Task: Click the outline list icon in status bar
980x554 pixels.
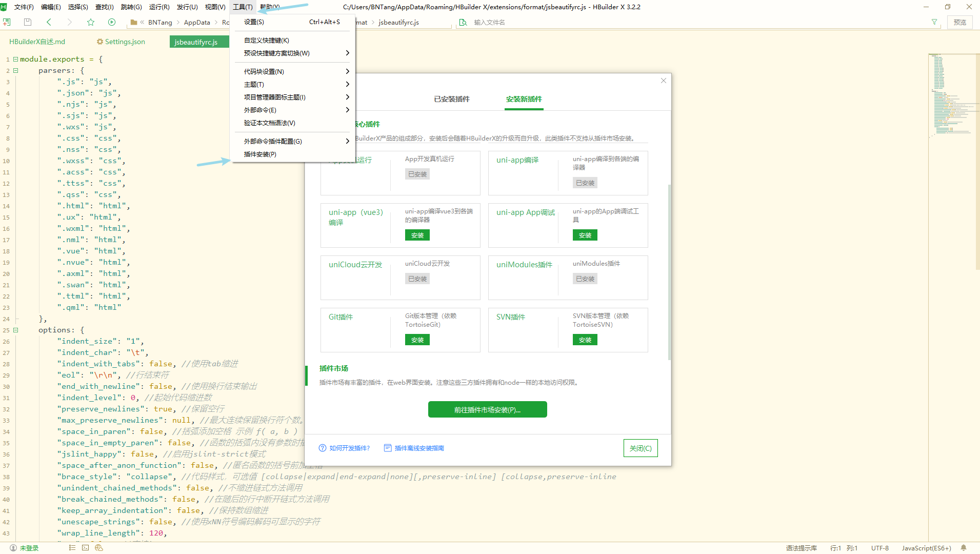Action: coord(72,548)
